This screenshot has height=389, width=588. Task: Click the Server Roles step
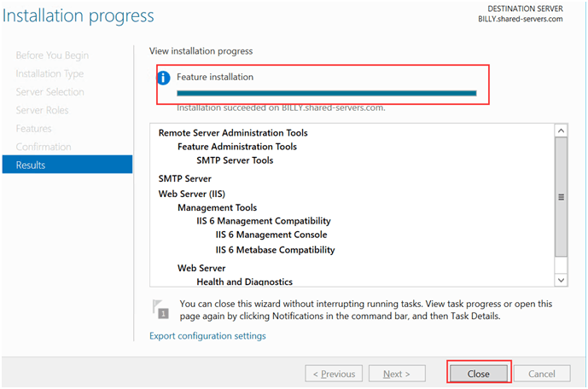click(x=42, y=110)
